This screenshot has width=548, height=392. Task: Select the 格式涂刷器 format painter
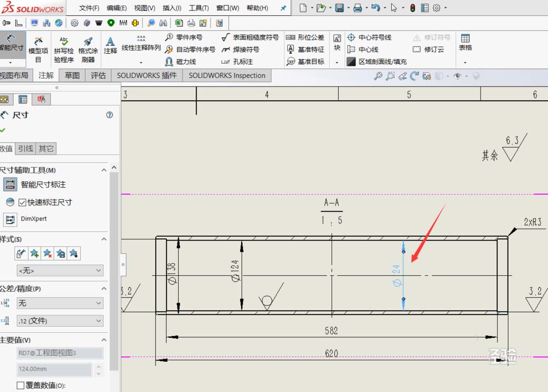click(x=88, y=49)
